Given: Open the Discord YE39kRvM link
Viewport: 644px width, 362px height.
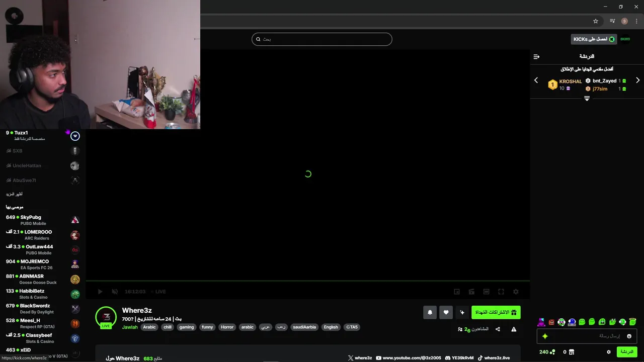Looking at the screenshot, I should point(459,358).
